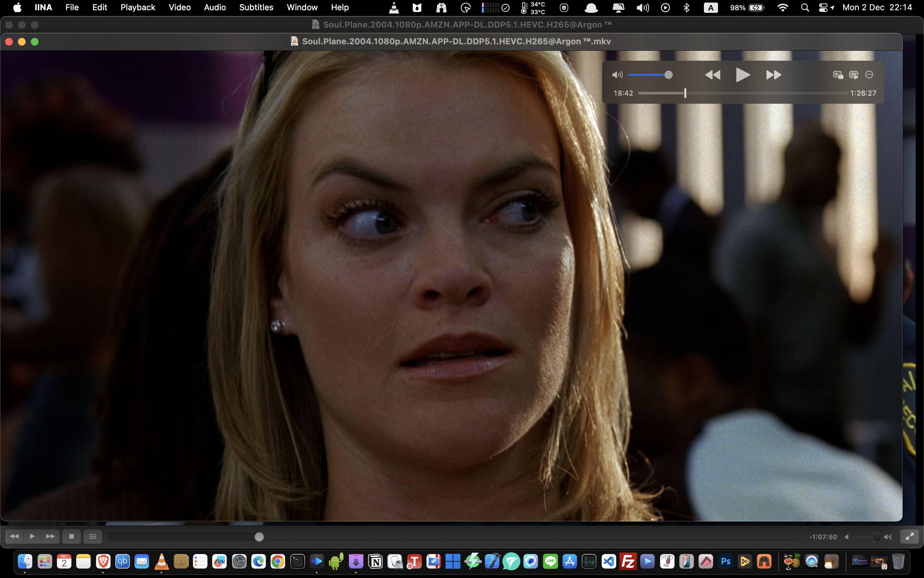
Task: Open the Bluetooth menu bar icon
Action: tap(686, 7)
